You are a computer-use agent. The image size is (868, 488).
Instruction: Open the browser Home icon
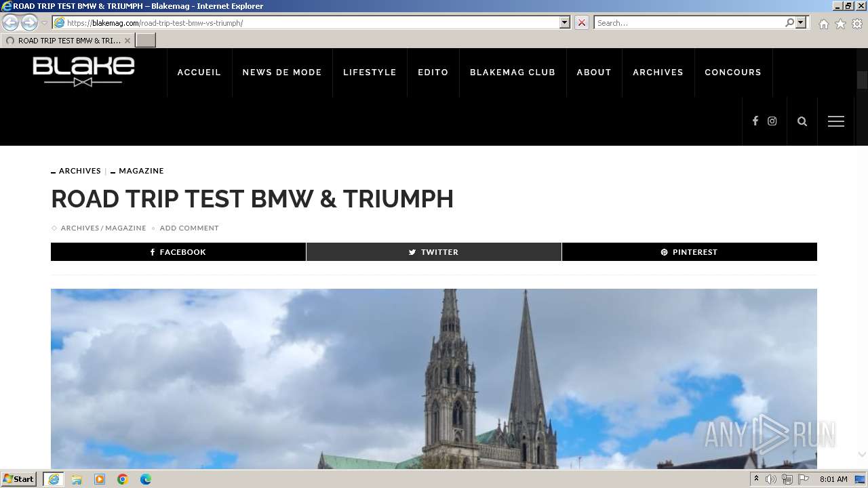pyautogui.click(x=823, y=24)
